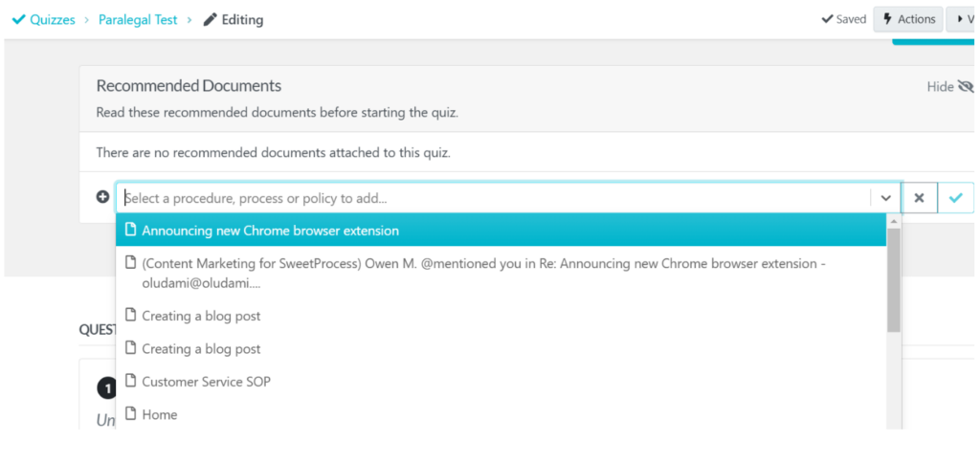Open the Actions menu button
This screenshot has width=980, height=464.
[x=907, y=19]
